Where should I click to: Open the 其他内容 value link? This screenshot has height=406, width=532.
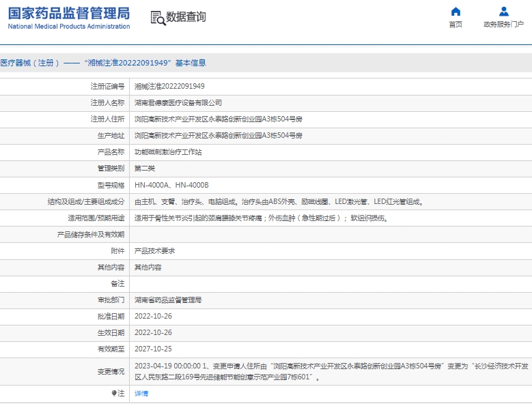tap(148, 267)
